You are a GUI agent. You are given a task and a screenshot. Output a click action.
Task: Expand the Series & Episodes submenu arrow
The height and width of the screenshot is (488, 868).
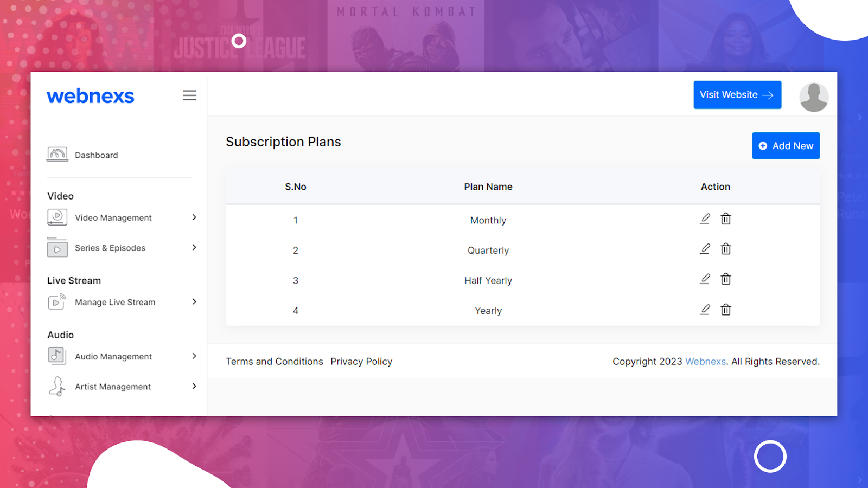[x=194, y=247]
